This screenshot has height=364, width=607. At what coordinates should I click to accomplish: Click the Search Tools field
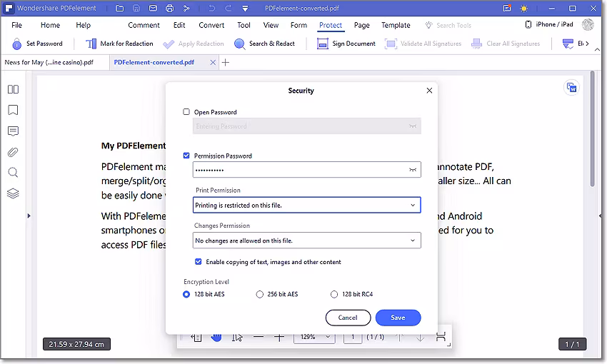pyautogui.click(x=448, y=25)
